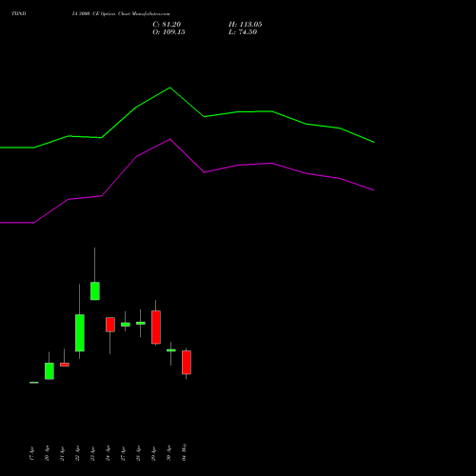The image size is (476, 476).
Task: Select the last red candlestick for 04 May
Action: point(187,363)
